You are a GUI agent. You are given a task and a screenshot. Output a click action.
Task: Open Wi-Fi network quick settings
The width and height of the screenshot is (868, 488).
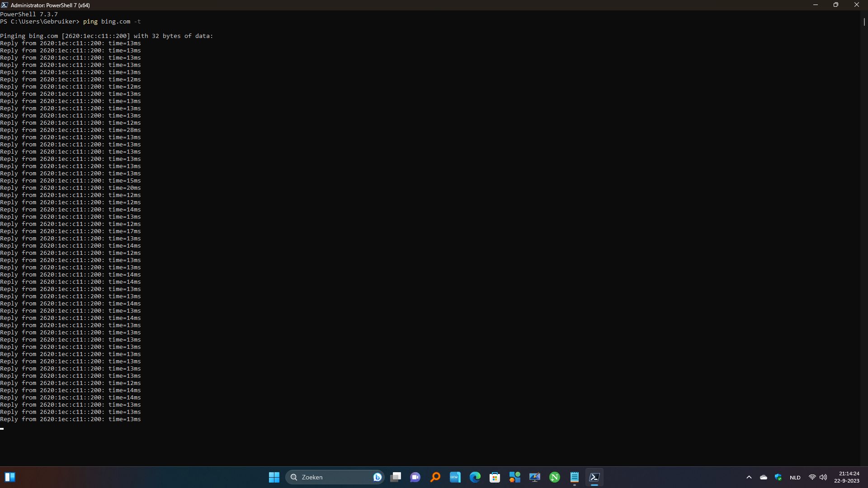point(812,477)
